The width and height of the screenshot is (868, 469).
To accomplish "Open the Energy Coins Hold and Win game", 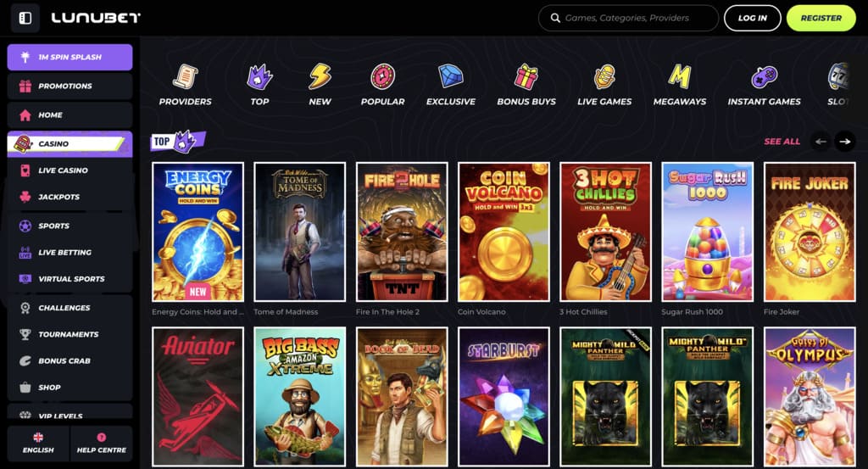I will pos(198,232).
